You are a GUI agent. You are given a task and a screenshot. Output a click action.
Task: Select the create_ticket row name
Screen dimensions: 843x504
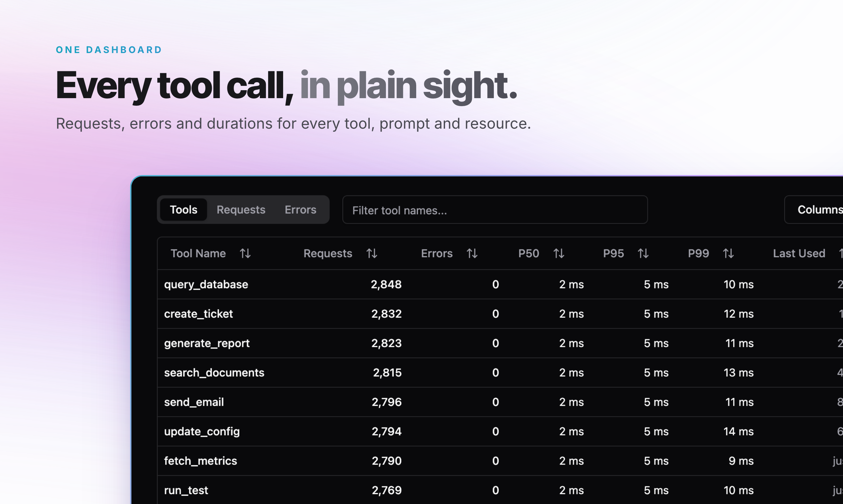pos(198,314)
